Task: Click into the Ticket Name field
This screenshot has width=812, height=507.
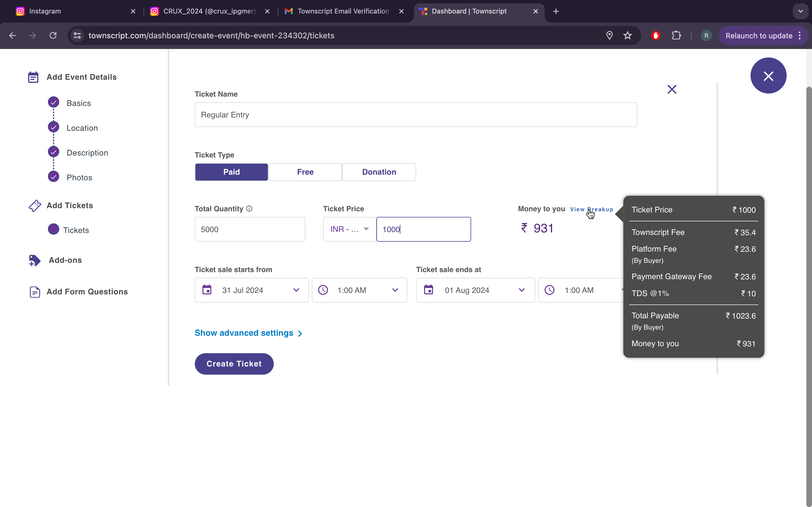Action: coord(415,115)
